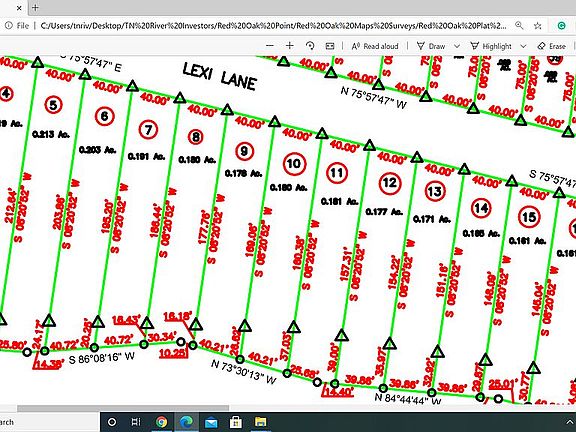This screenshot has width=576, height=432.
Task: Click the file path address bar
Action: coord(273,26)
